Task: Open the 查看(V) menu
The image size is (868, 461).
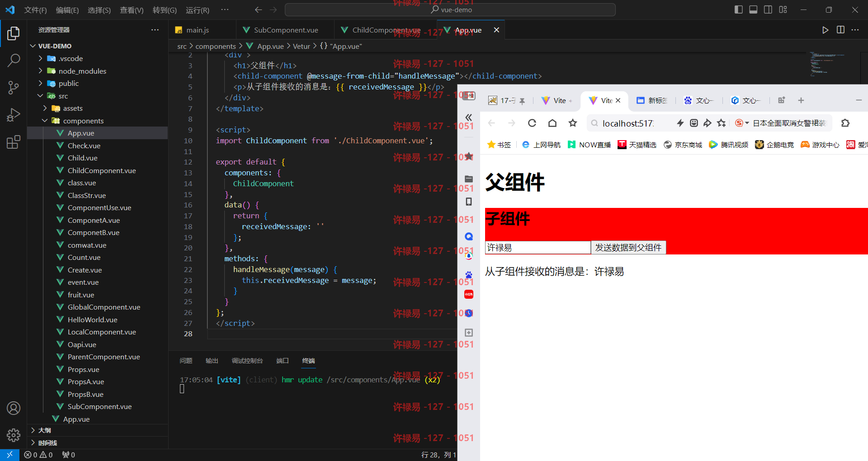Action: [x=132, y=10]
